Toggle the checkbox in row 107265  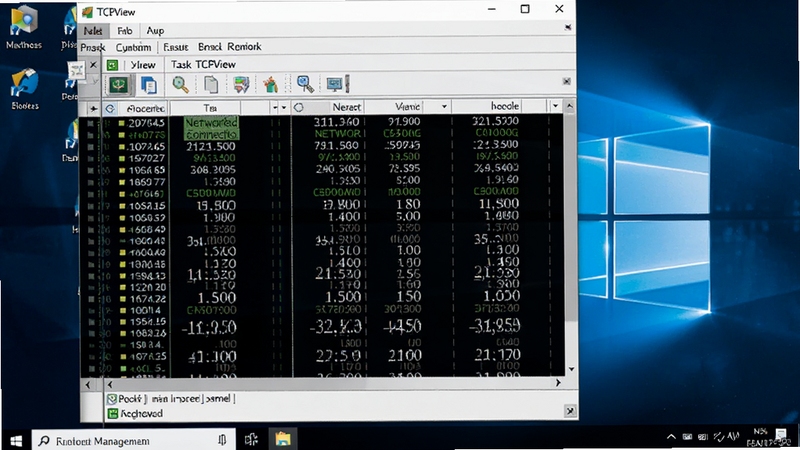click(90, 147)
